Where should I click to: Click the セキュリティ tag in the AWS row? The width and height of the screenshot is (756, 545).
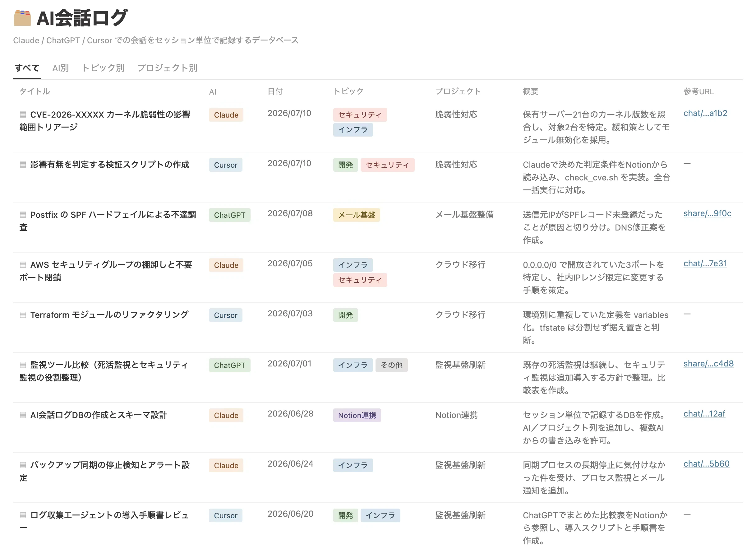(360, 280)
